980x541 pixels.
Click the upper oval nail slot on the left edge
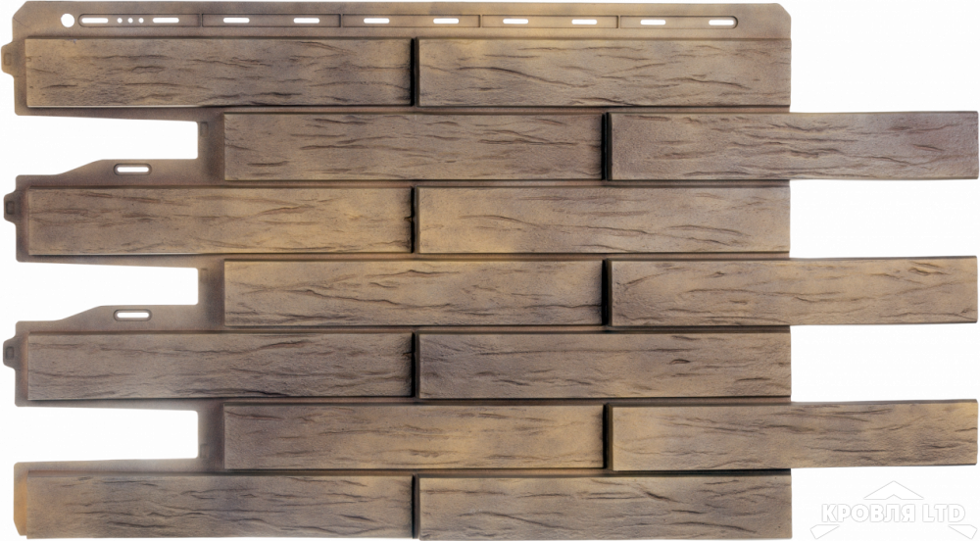pos(132,169)
